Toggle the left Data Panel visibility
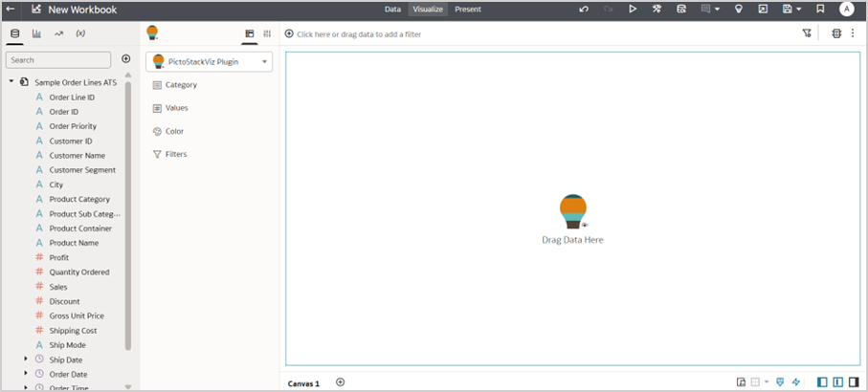Image resolution: width=868 pixels, height=392 pixels. click(823, 382)
